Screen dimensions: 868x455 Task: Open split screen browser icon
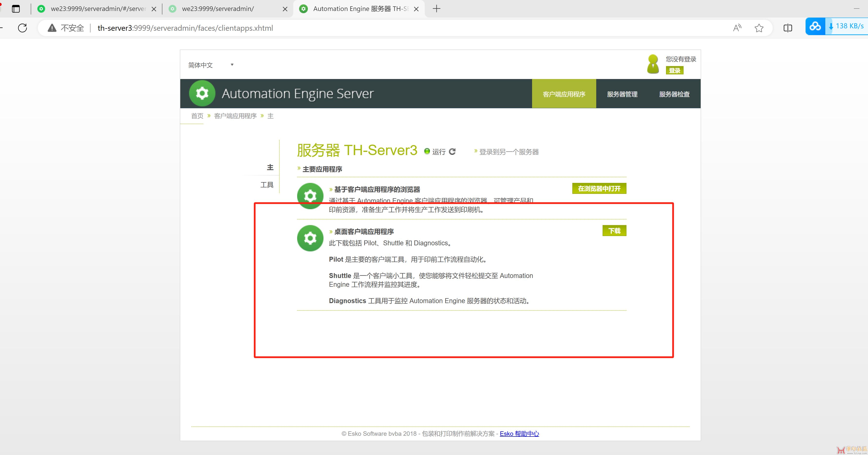pos(788,28)
